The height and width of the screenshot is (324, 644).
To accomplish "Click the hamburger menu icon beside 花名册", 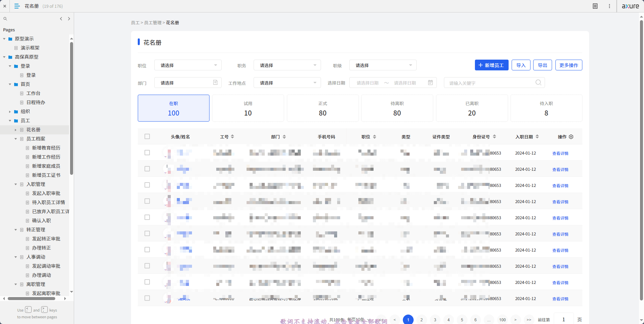I will 17,6.
